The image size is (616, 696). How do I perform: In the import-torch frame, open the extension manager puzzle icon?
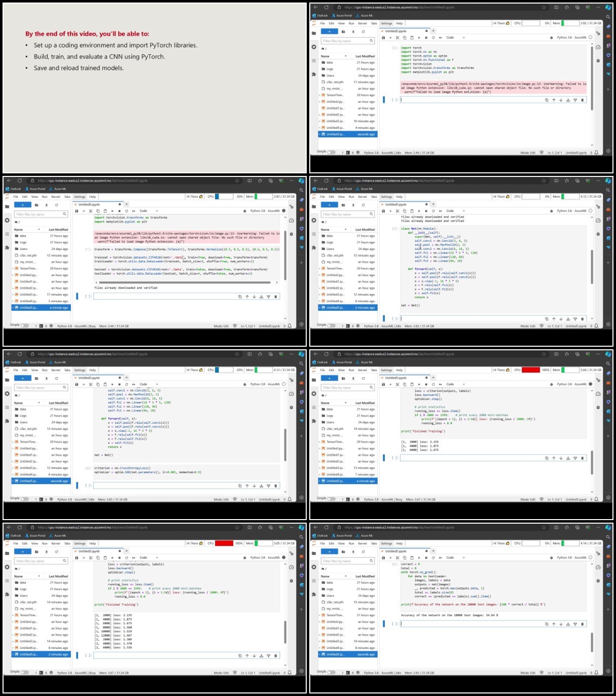coord(314,74)
